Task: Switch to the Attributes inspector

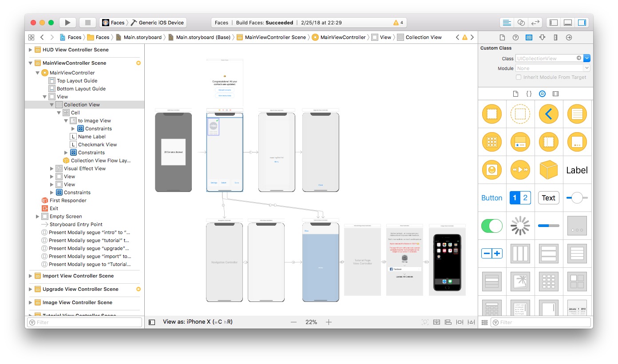Action: pos(542,38)
